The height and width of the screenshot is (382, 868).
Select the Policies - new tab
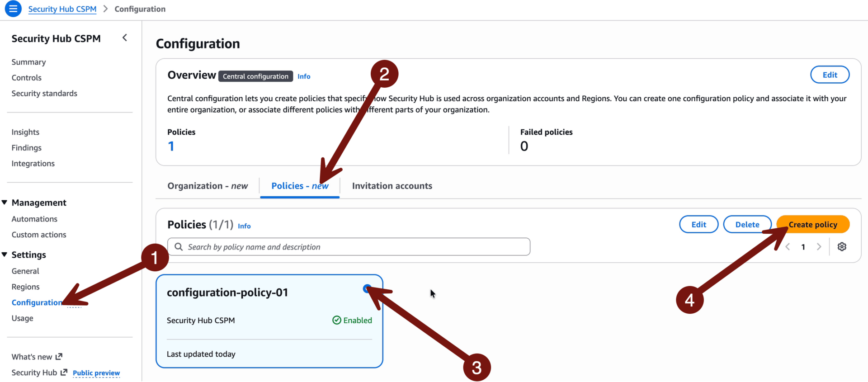coord(299,186)
